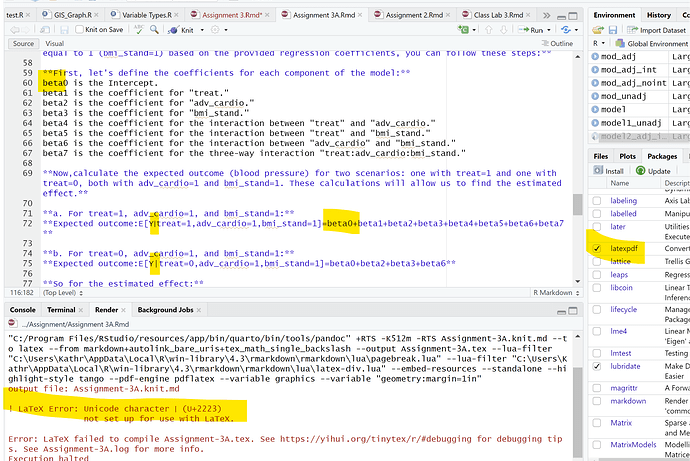Uncheck the latexpdf package
This screenshot has height=461, width=690.
point(597,249)
